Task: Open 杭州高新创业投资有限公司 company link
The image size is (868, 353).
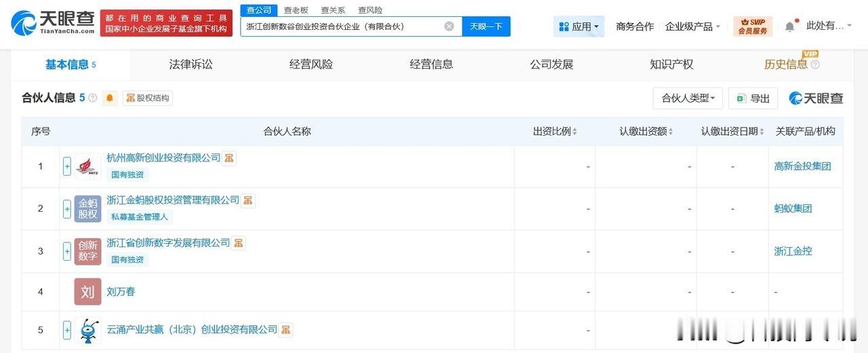Action: pos(163,157)
